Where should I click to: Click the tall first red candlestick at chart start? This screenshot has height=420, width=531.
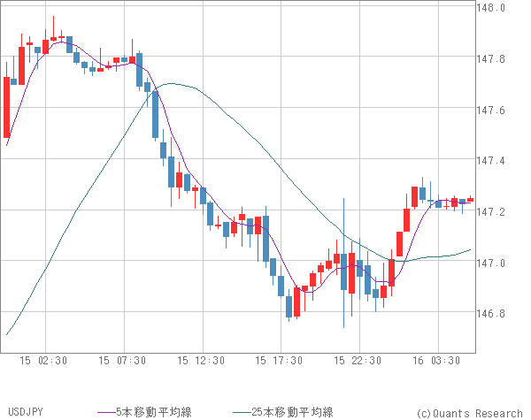point(6,107)
